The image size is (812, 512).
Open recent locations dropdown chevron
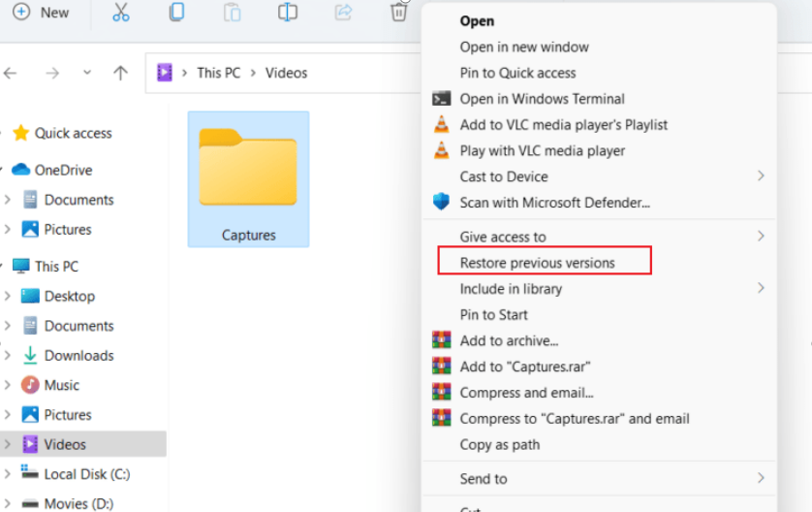(x=87, y=73)
